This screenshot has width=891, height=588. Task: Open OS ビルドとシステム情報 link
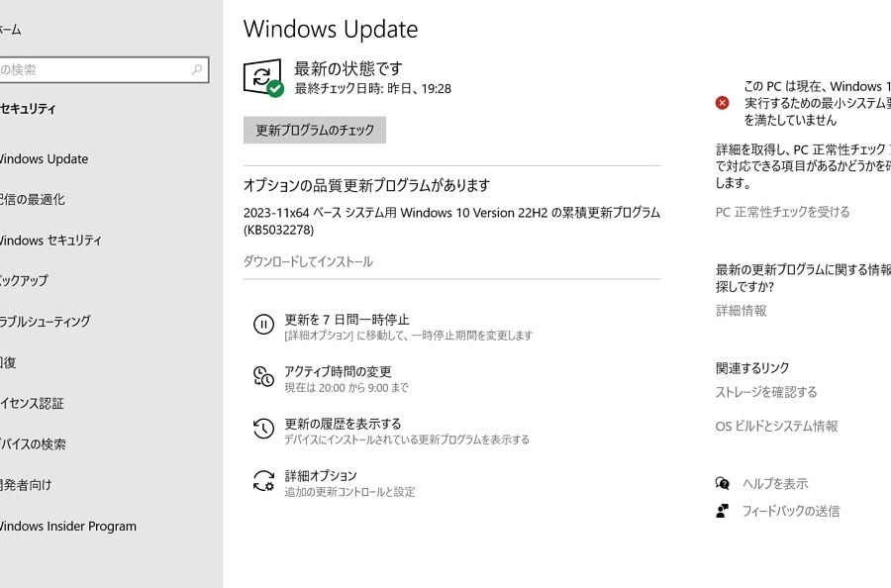pos(776,427)
